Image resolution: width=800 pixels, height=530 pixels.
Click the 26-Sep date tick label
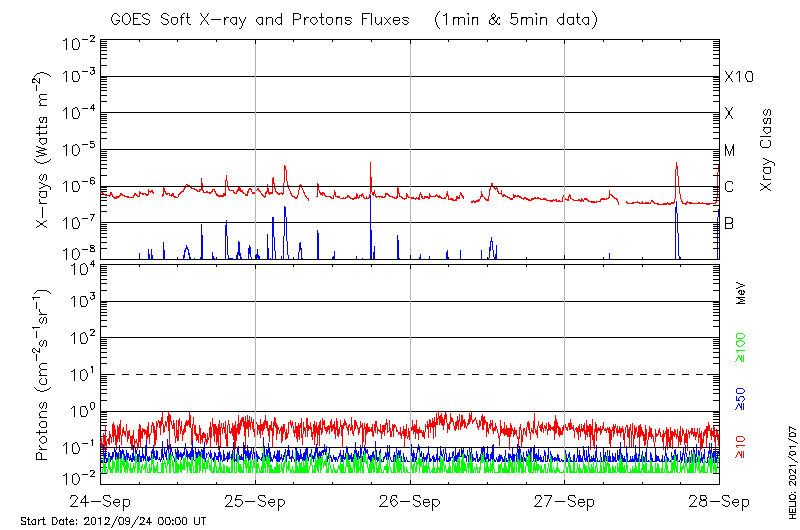click(x=410, y=500)
